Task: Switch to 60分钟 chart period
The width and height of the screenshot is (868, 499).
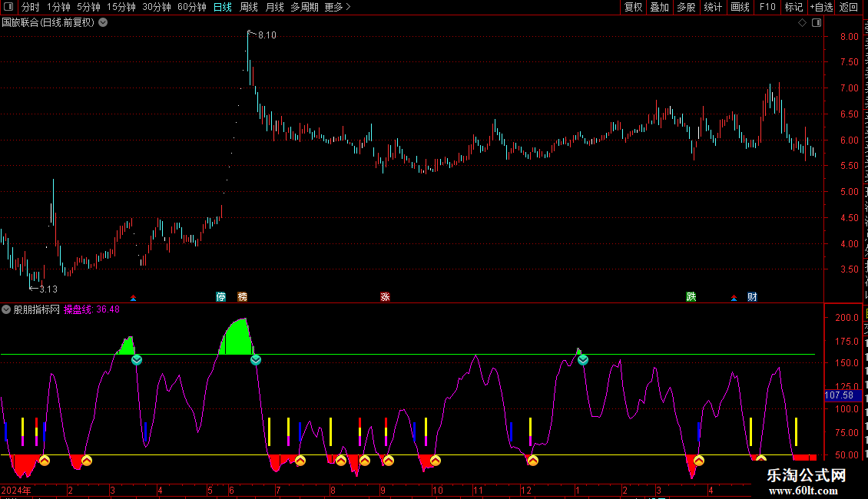Action: pyautogui.click(x=192, y=7)
